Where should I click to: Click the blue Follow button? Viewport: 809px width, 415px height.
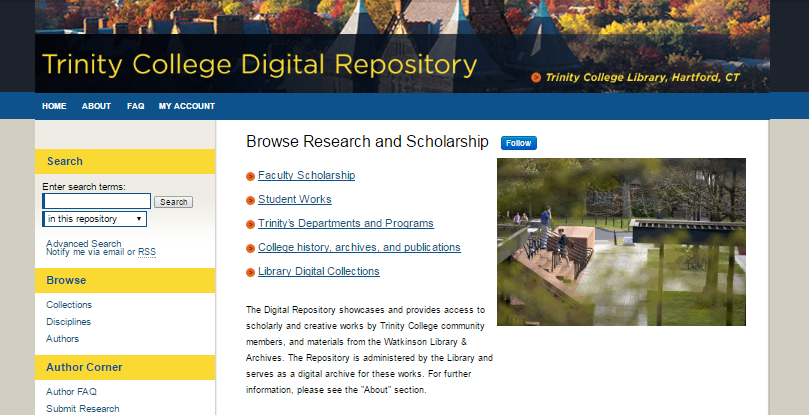pos(519,143)
